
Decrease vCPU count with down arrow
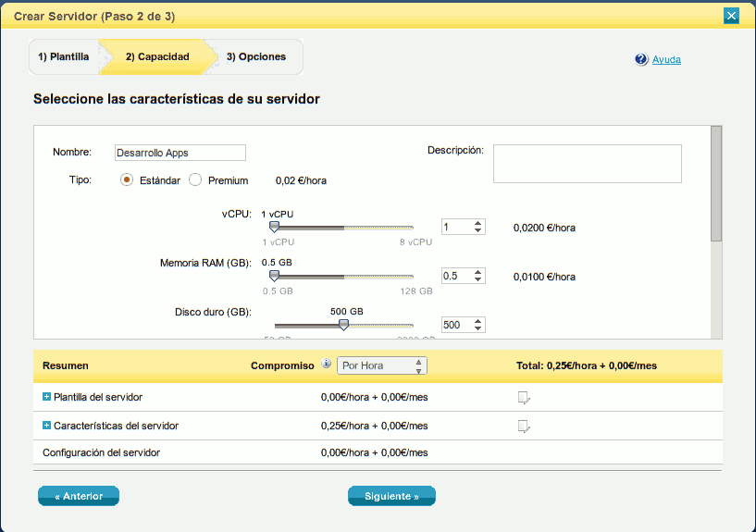click(x=477, y=230)
